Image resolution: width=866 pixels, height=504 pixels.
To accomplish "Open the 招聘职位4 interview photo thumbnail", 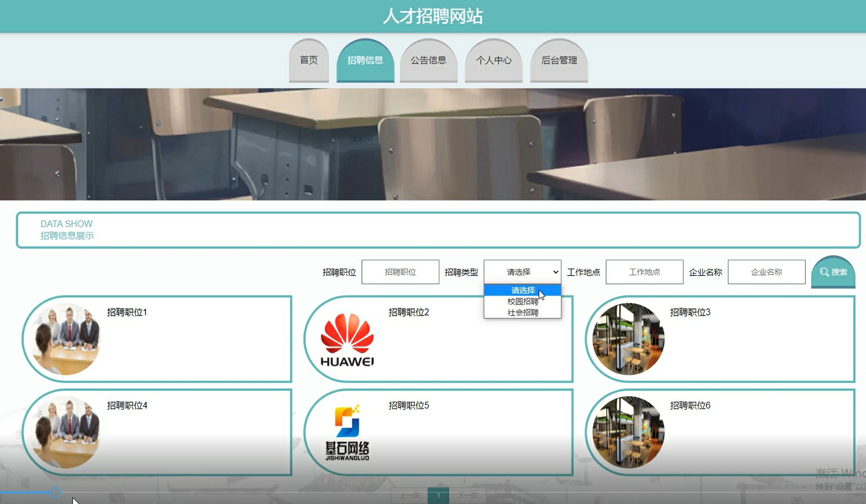I will coord(66,433).
